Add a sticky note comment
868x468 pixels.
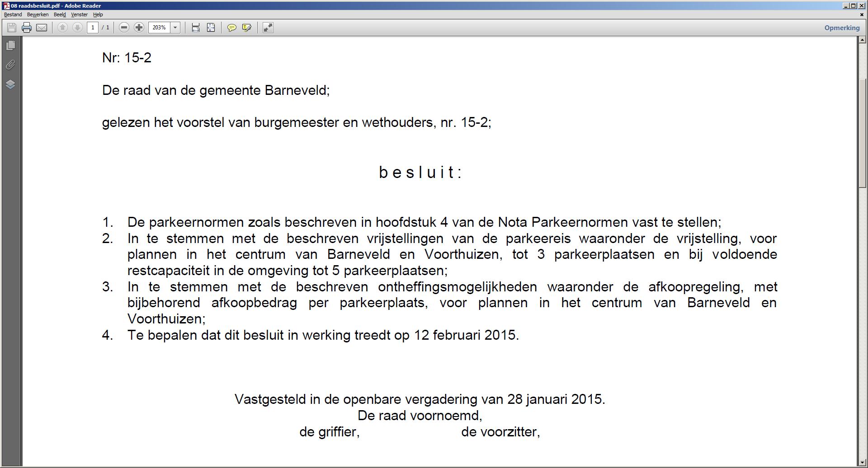(x=231, y=28)
